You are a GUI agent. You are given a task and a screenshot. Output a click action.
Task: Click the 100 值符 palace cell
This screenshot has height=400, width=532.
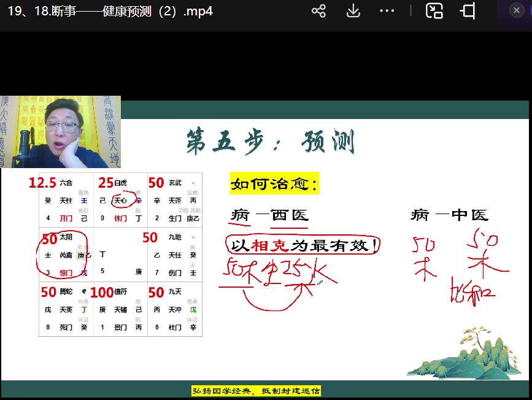click(x=120, y=309)
